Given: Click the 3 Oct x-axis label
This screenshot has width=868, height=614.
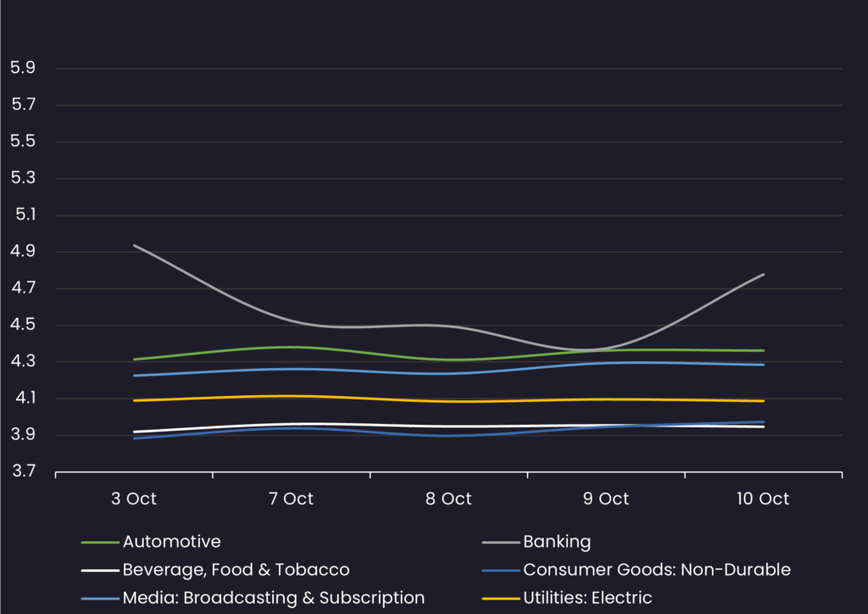Looking at the screenshot, I should 134,499.
